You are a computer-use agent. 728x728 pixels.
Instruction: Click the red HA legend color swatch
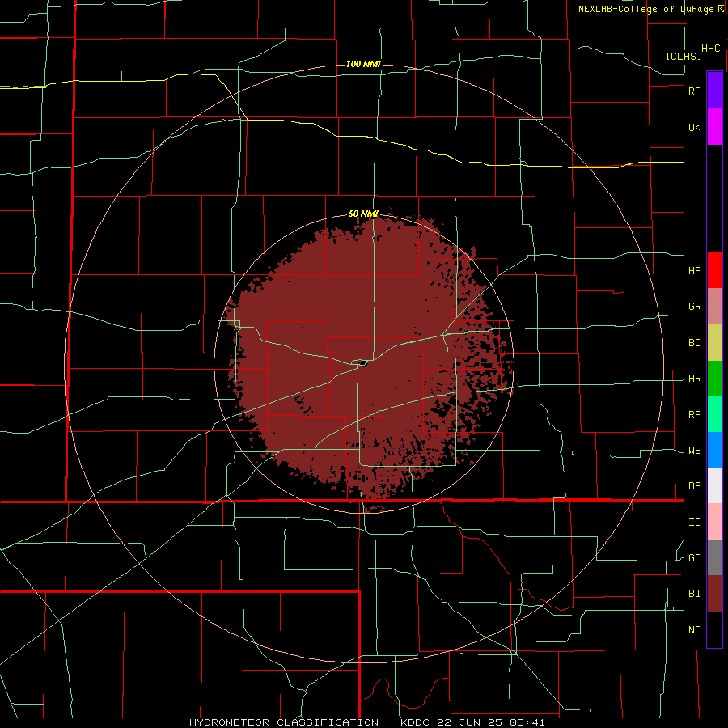714,270
